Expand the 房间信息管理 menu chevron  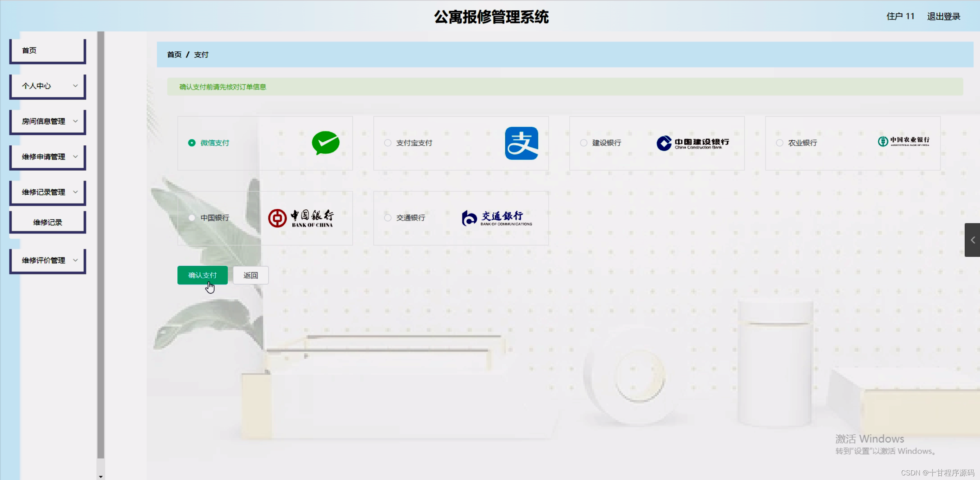coord(75,121)
